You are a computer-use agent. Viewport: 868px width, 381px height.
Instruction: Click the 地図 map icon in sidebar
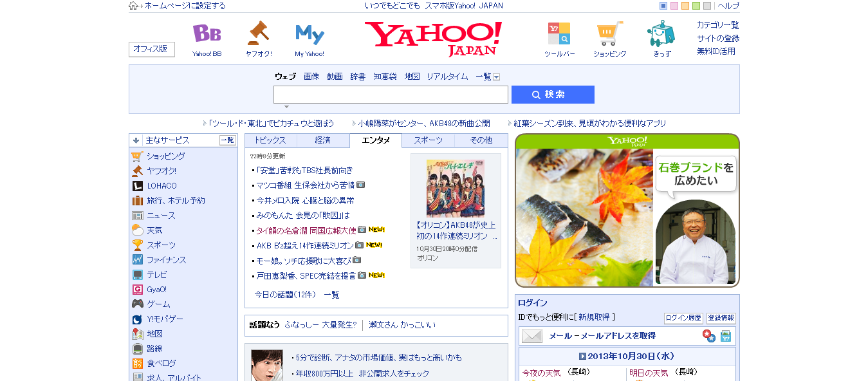pyautogui.click(x=137, y=334)
